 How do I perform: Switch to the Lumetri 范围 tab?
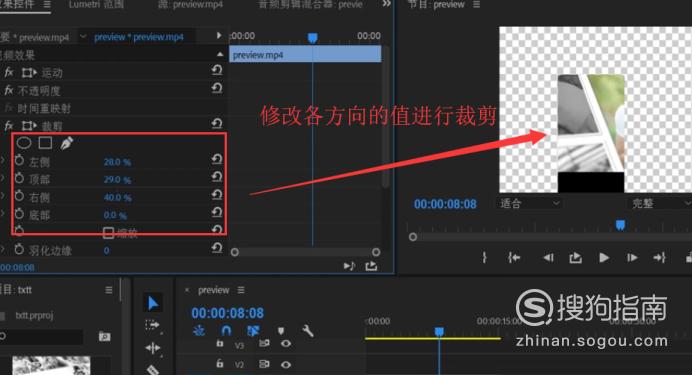tap(96, 4)
